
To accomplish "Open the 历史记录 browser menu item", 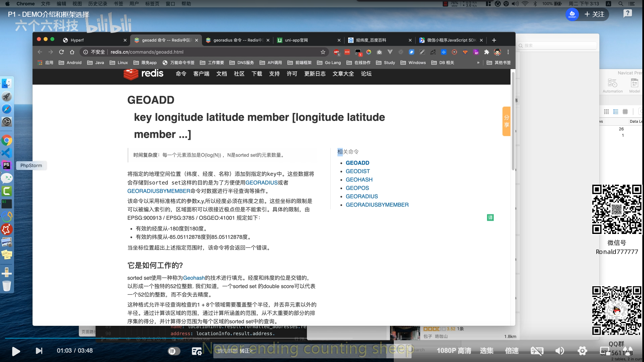I will pyautogui.click(x=98, y=4).
